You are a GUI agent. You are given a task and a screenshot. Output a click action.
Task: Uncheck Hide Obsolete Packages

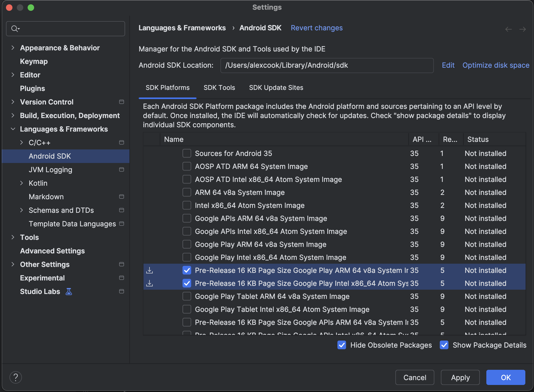pos(342,345)
